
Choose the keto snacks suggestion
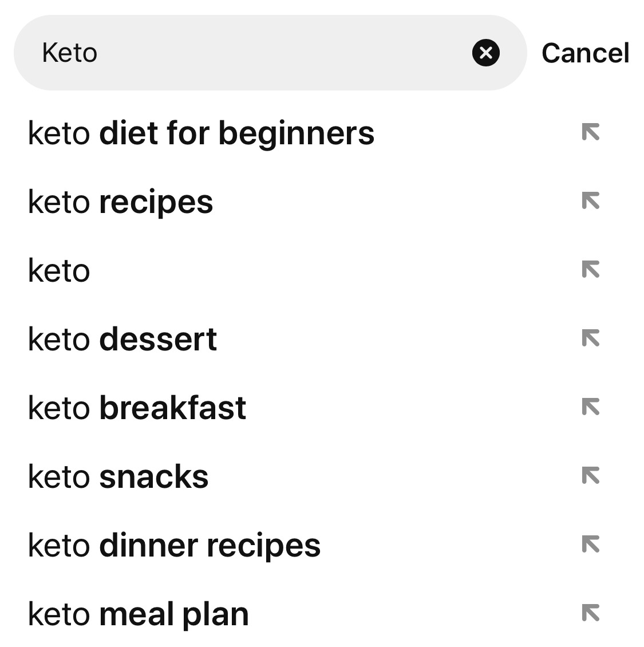[x=118, y=476]
